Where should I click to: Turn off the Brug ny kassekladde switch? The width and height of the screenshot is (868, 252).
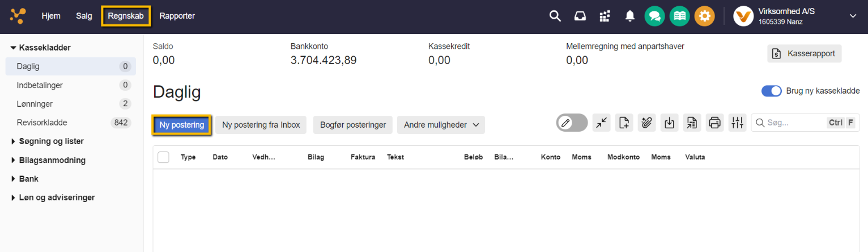(x=771, y=91)
